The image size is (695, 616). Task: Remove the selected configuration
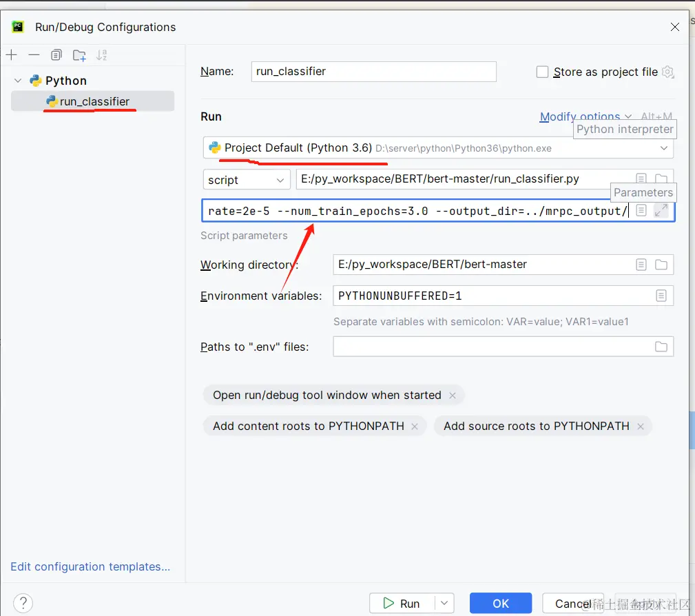tap(34, 55)
